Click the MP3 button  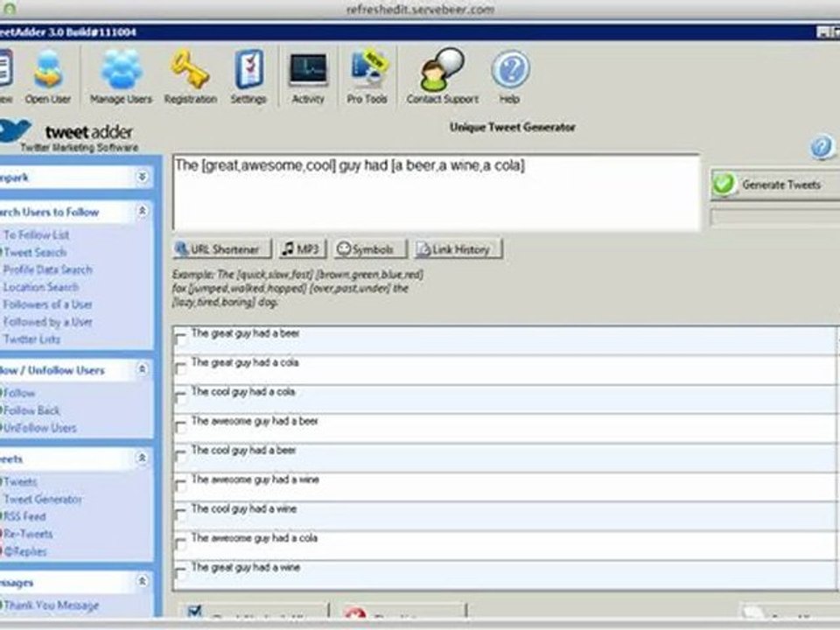(x=302, y=249)
